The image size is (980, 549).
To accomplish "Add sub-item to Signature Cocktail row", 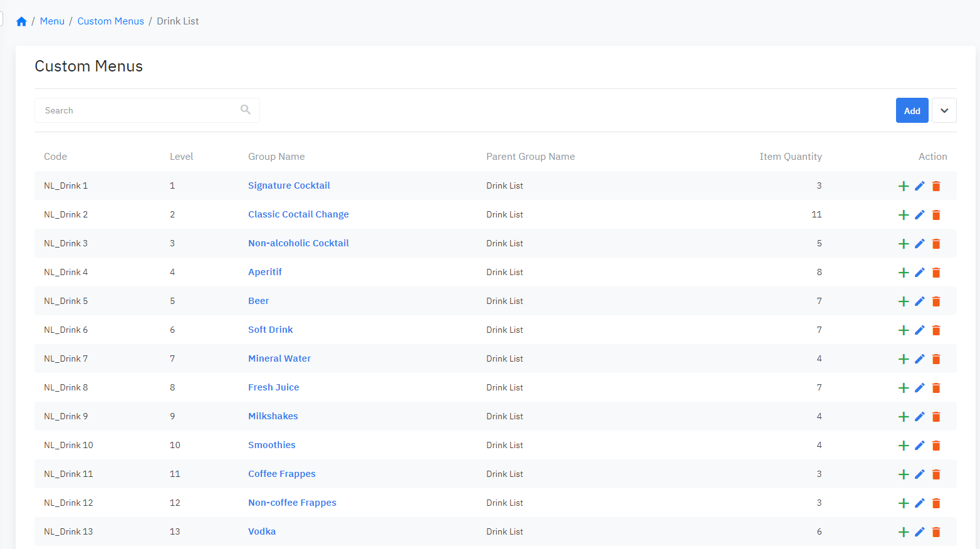I will click(x=903, y=186).
